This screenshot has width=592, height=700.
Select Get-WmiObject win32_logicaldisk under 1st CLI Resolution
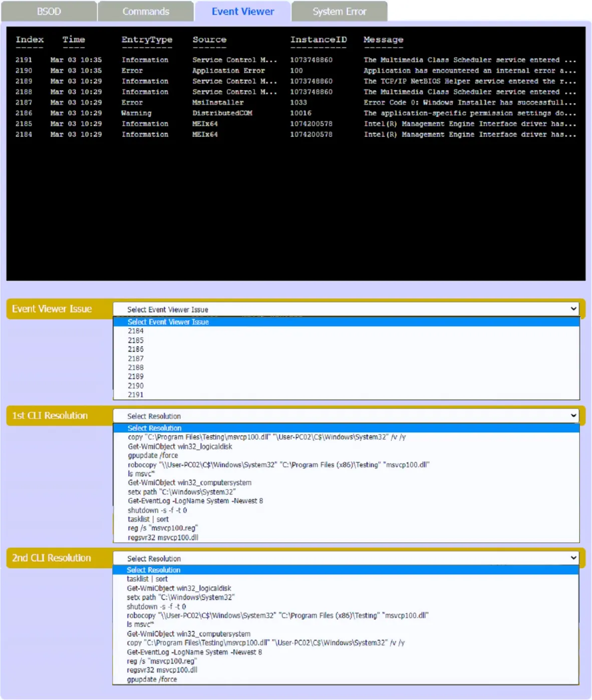pos(346,446)
